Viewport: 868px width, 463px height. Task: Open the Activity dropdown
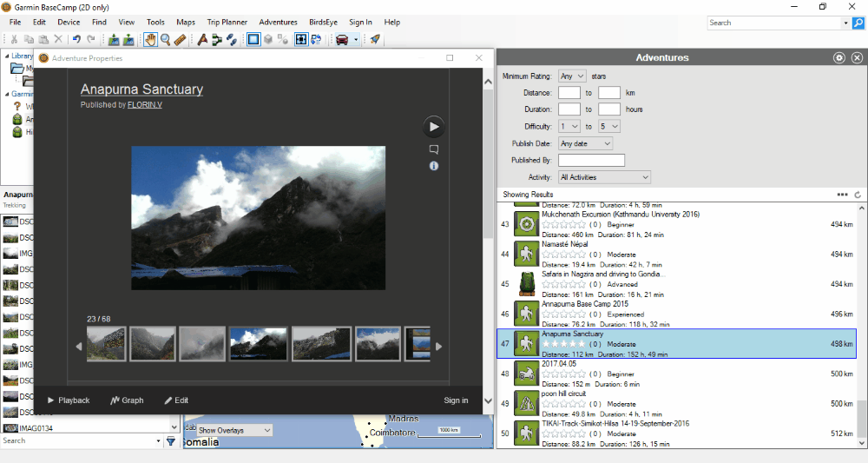click(x=604, y=177)
